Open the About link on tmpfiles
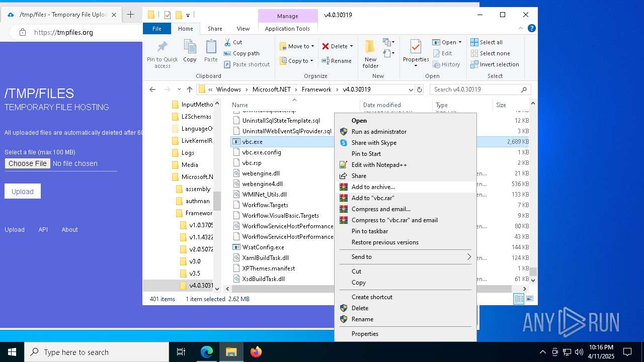This screenshot has width=644, height=362. [x=69, y=229]
